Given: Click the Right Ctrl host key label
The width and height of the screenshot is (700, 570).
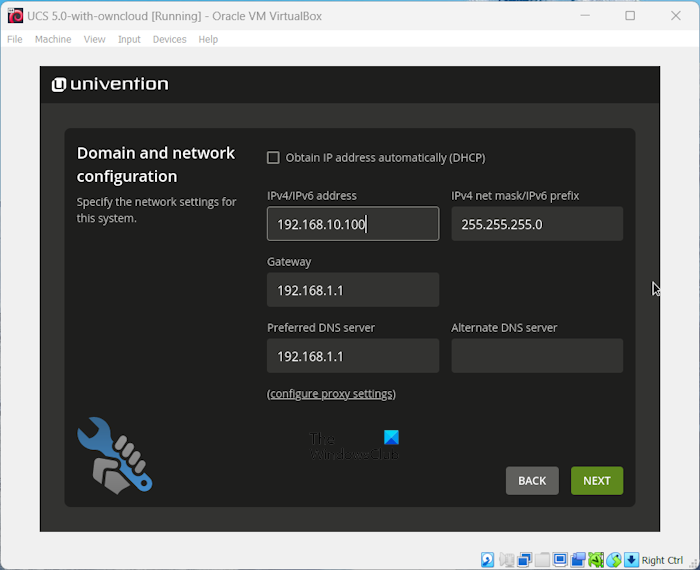Looking at the screenshot, I should click(662, 560).
